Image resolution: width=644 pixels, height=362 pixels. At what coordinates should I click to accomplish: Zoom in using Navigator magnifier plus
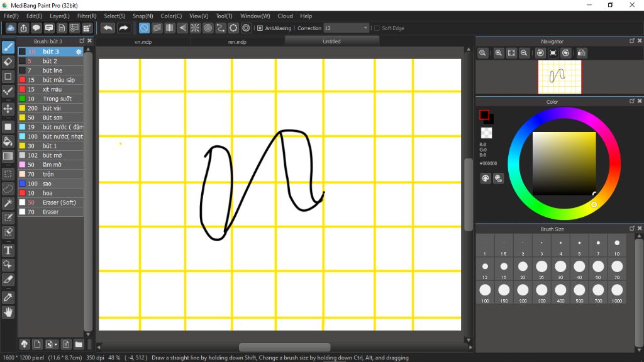coord(499,53)
